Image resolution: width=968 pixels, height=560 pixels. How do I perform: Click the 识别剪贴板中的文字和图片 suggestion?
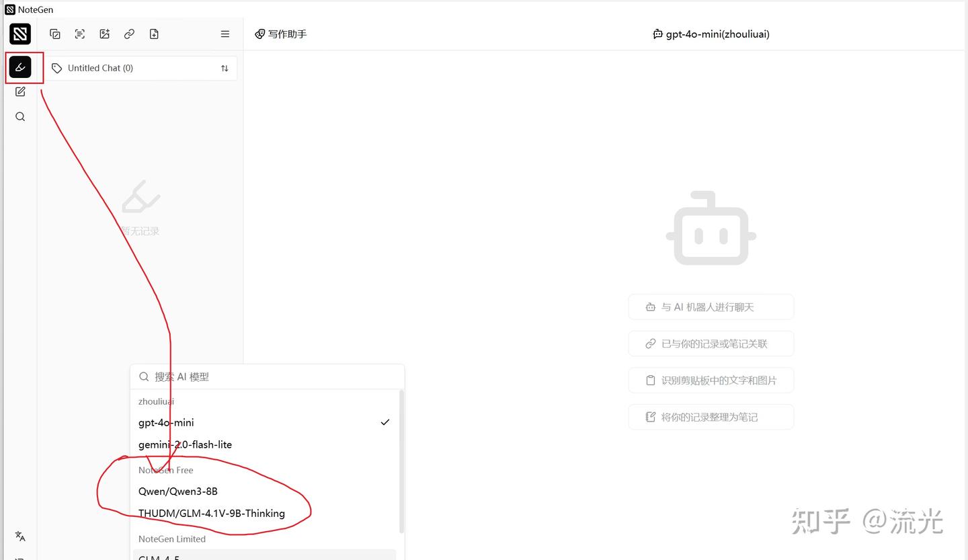pos(711,381)
